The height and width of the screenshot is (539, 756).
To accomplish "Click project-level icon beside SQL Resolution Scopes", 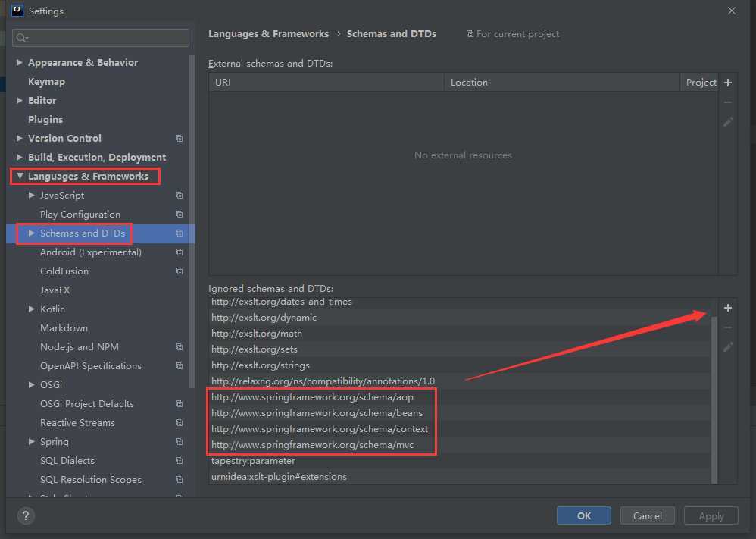I will [x=179, y=480].
